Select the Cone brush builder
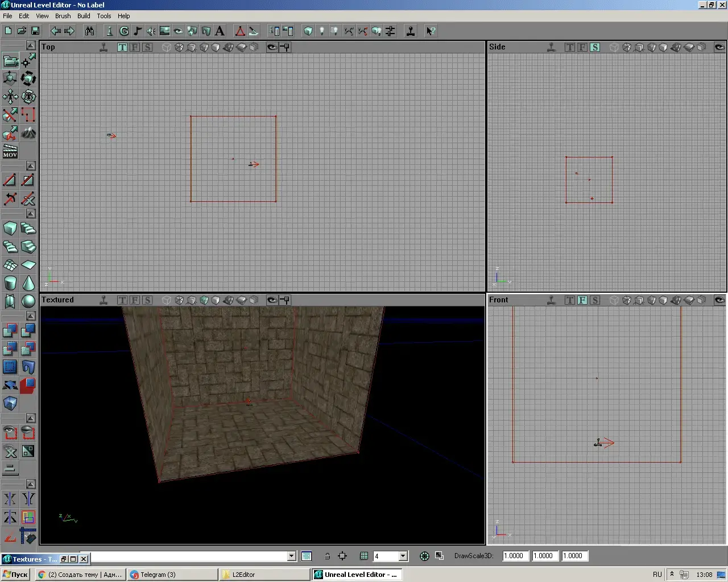Image resolution: width=728 pixels, height=582 pixels. (28, 283)
